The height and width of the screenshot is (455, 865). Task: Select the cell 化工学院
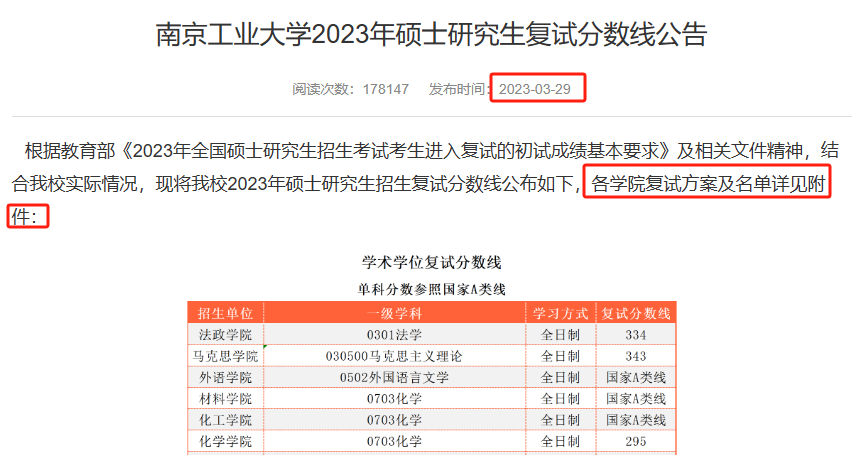coord(226,420)
